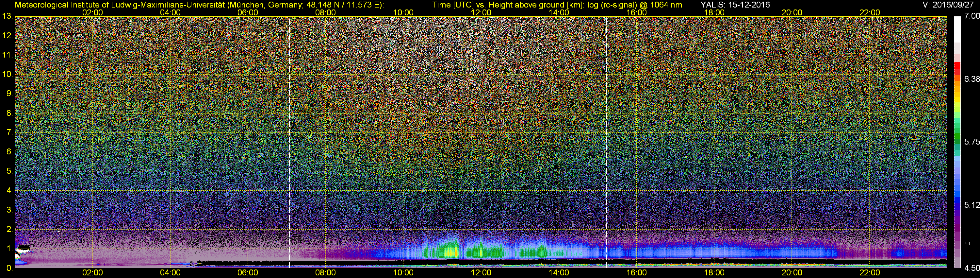The image size is (980, 278).
Task: Click the 08:00 label on the top time axis
Action: [x=326, y=12]
